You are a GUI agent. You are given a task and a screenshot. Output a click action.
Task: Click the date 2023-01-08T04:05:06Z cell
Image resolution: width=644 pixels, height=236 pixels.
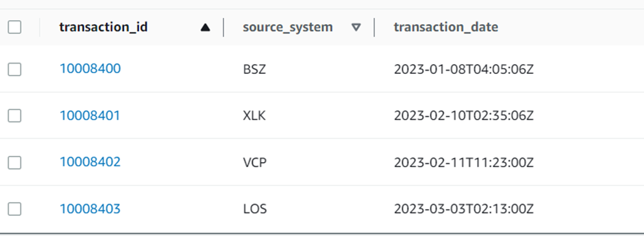pos(464,69)
